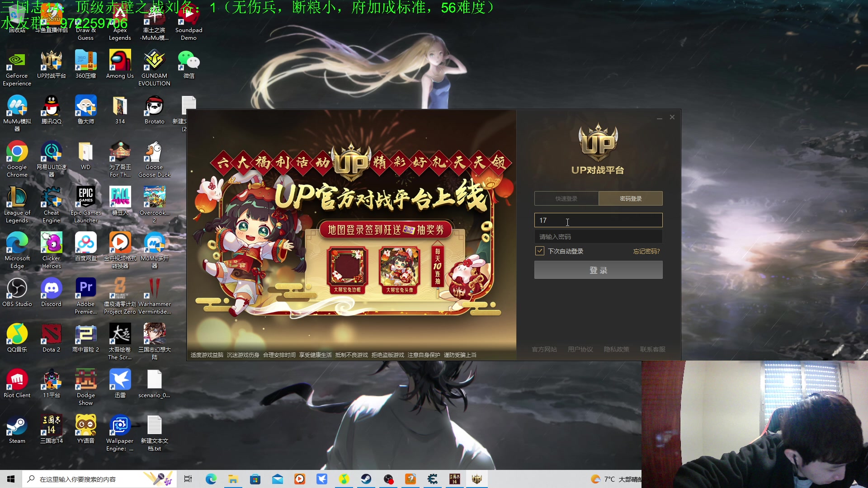Minimize the UP对战平台 login window
Image resolution: width=868 pixels, height=488 pixels.
(x=660, y=117)
